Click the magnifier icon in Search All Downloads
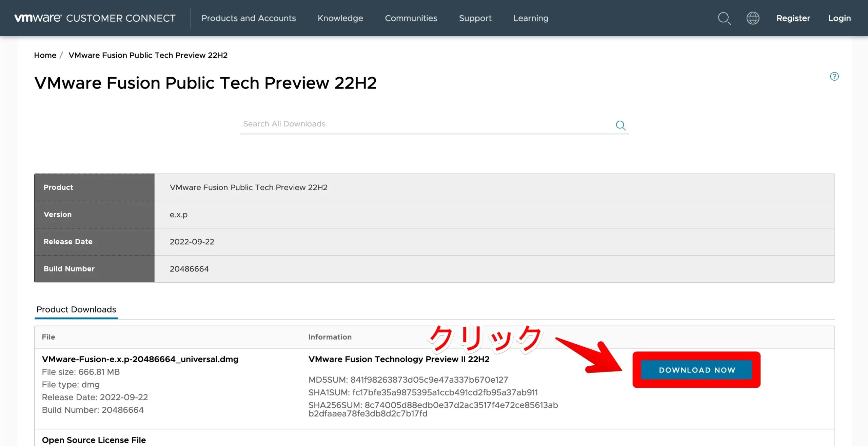The width and height of the screenshot is (868, 446). [620, 125]
